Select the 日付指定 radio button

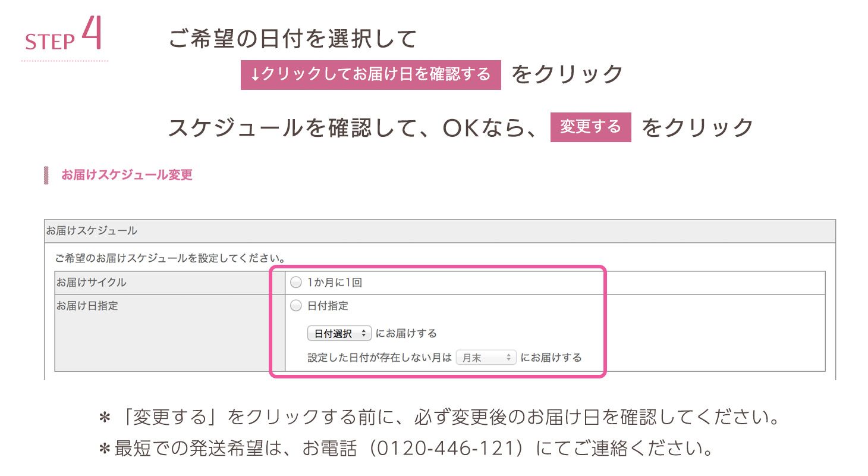[x=296, y=306]
